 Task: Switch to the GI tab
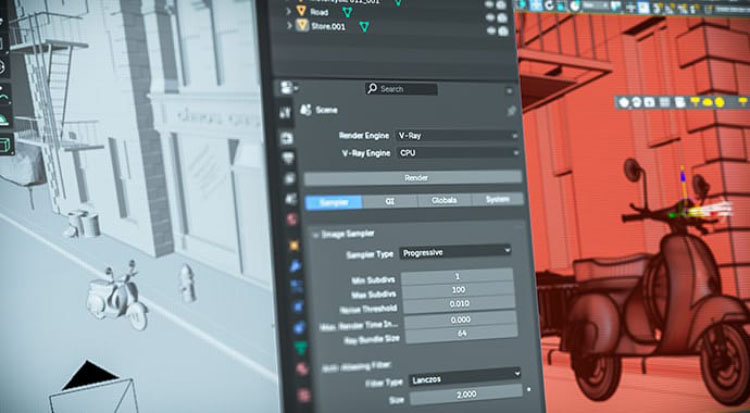pyautogui.click(x=390, y=201)
